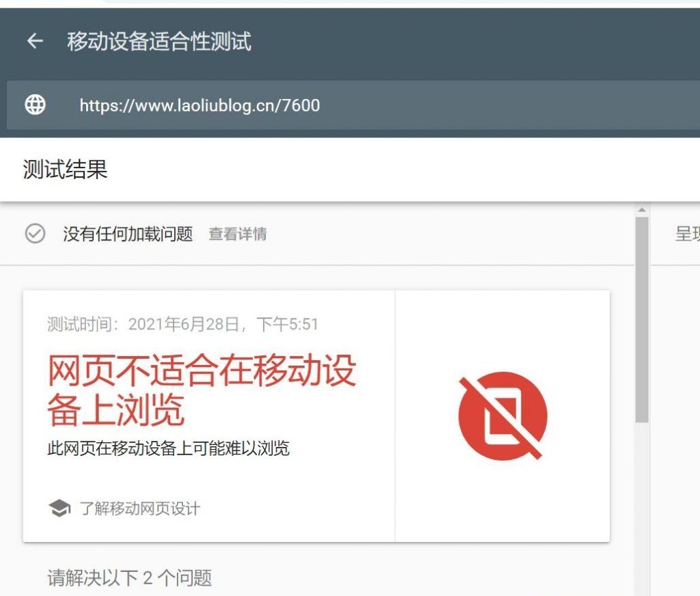This screenshot has height=596, width=700.
Task: Click the red 网页不适合在移动设备上浏览 headline
Action: pyautogui.click(x=202, y=390)
